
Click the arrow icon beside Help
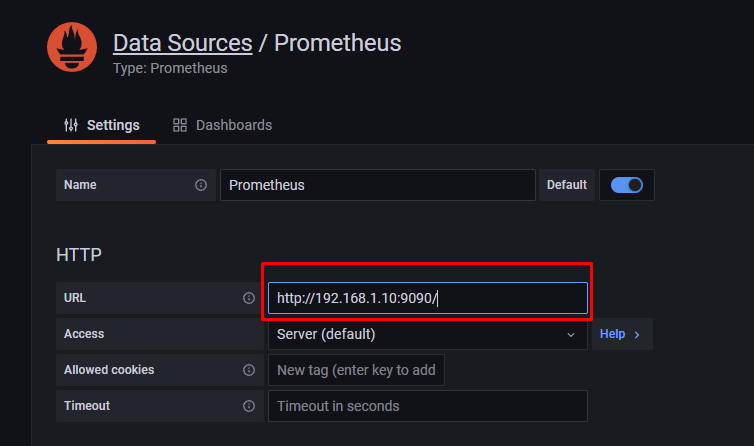tap(637, 334)
